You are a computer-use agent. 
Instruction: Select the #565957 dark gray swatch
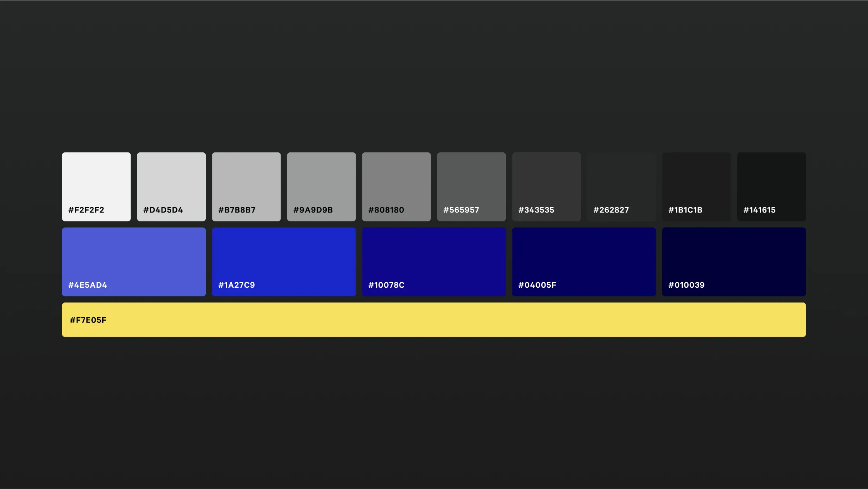[x=471, y=182]
